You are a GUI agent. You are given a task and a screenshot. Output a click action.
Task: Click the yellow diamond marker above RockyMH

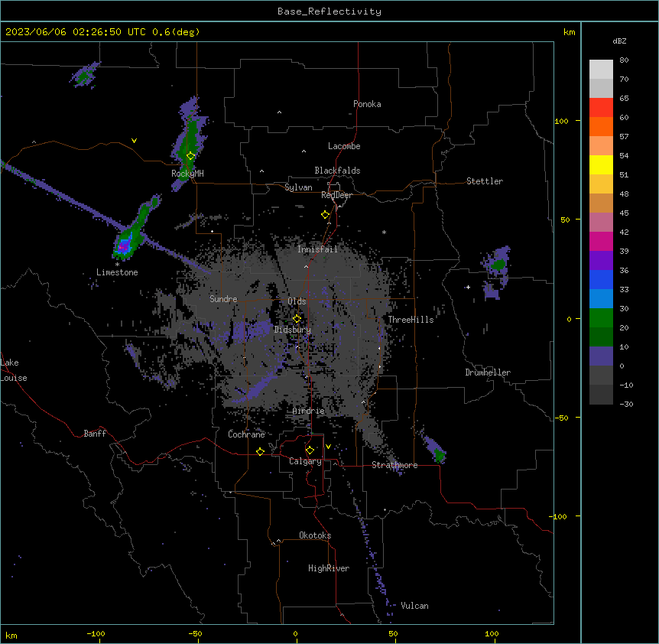pyautogui.click(x=191, y=156)
